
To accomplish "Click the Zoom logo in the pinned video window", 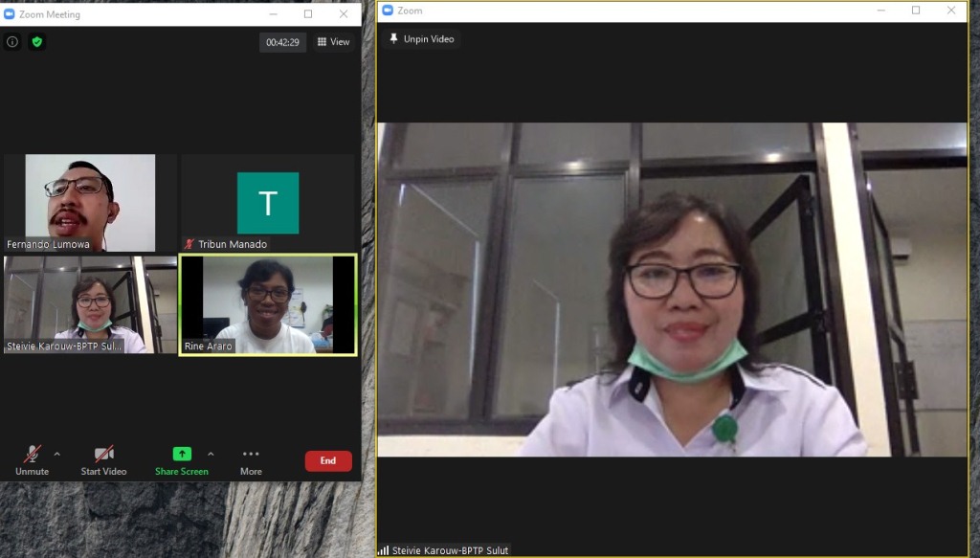I will click(x=388, y=11).
